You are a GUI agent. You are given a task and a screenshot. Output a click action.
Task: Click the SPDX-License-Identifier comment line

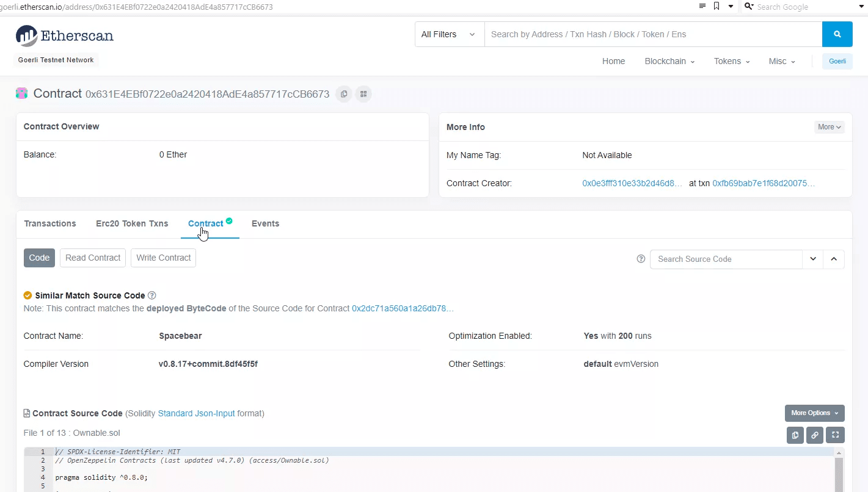[118, 452]
